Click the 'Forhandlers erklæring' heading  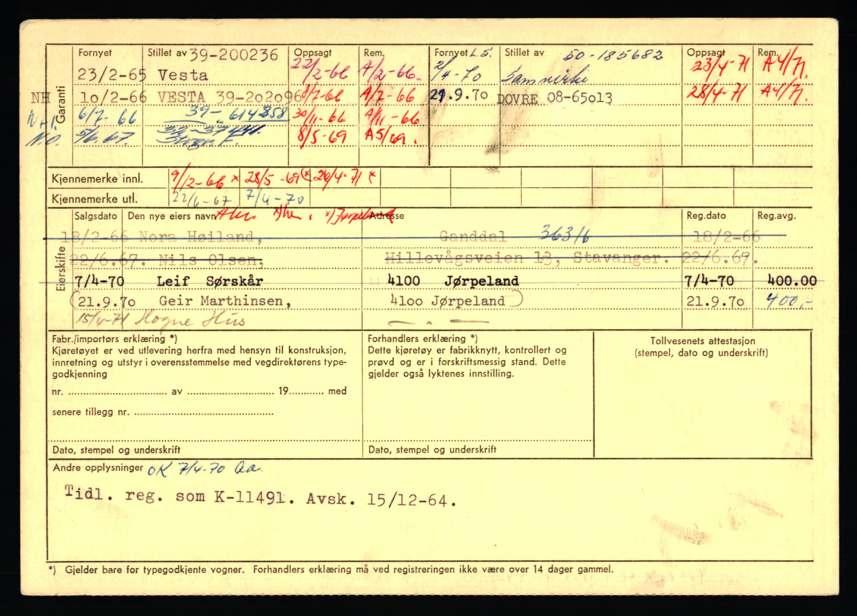423,338
